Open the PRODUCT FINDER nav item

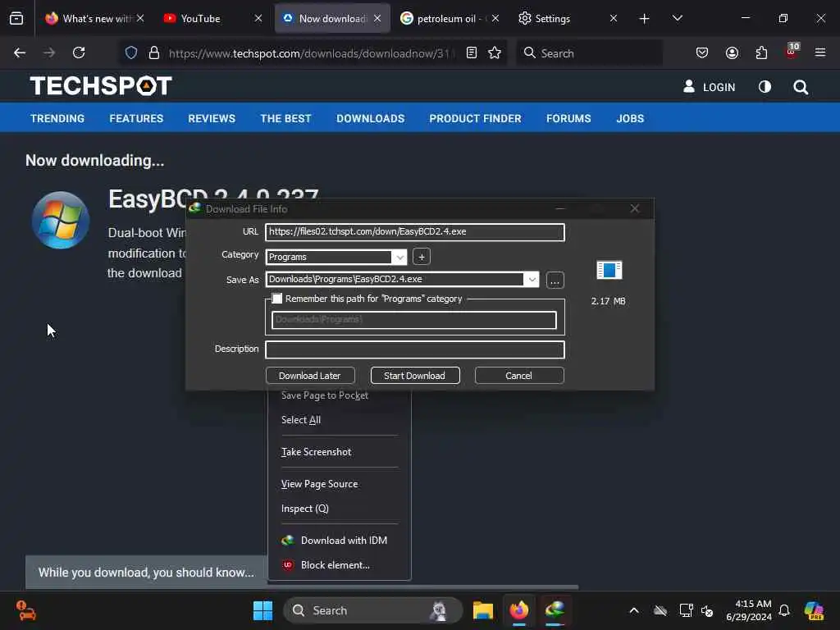coord(475,118)
